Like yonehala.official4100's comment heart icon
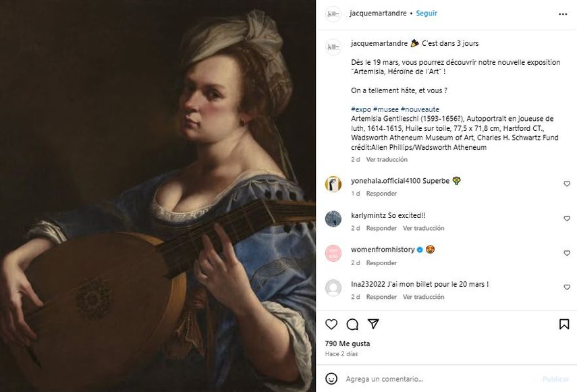 [x=566, y=182]
